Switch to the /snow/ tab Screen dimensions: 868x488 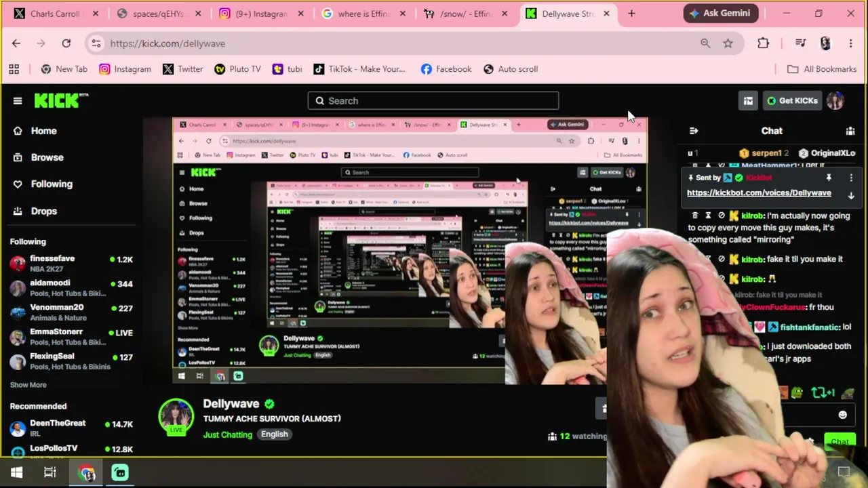(466, 14)
